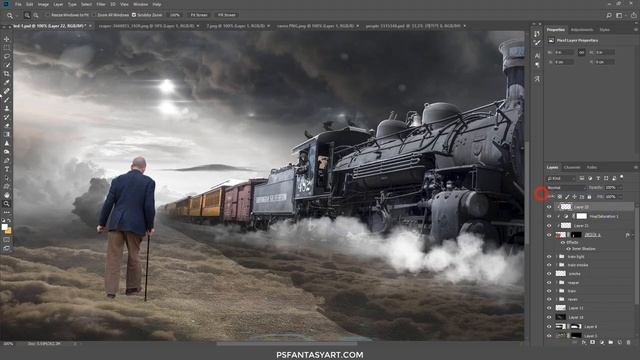Create a new group with folder icon
This screenshot has height=360, width=640.
[611, 342]
